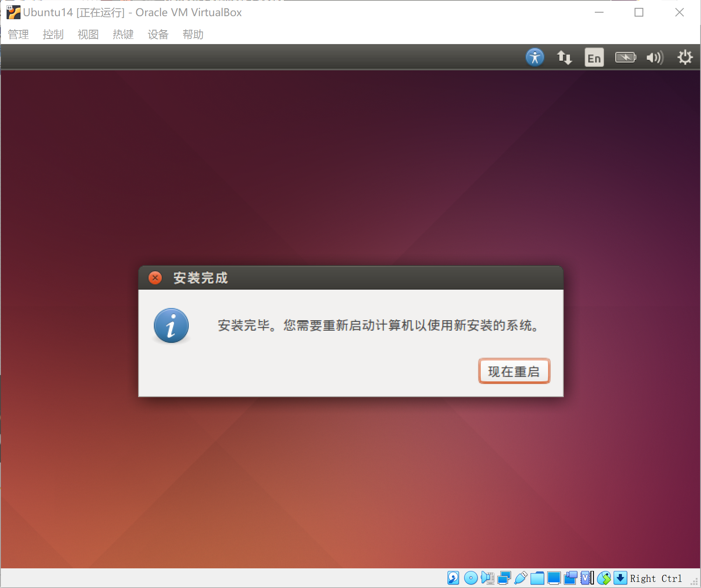Click the Right Ctrl host key label
This screenshot has height=588, width=701.
pyautogui.click(x=656, y=578)
